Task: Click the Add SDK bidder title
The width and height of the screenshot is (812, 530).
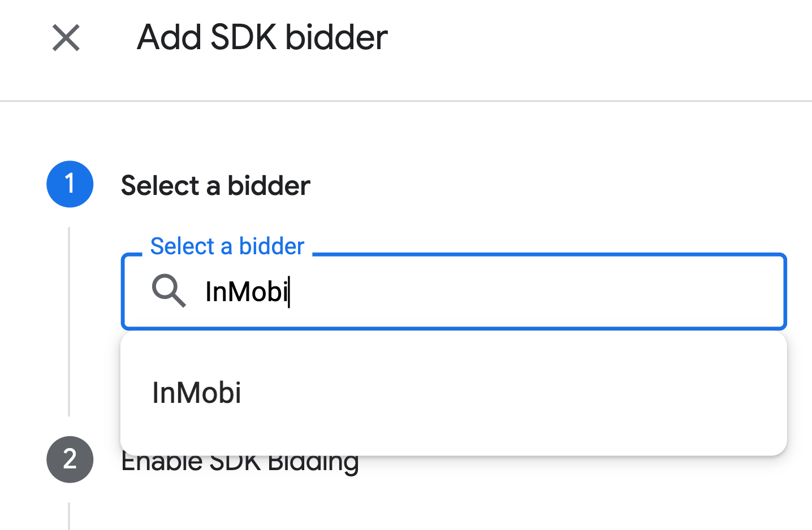Action: click(x=262, y=38)
